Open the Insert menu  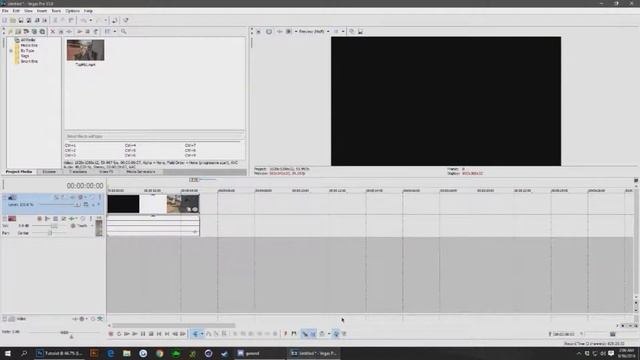[x=42, y=11]
